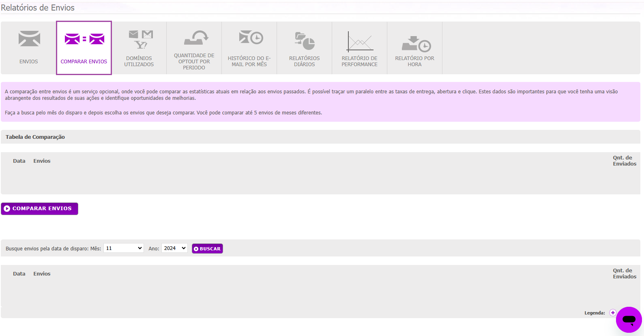The height and width of the screenshot is (336, 644).
Task: Go to DOMÍNIOS UTILIZADOS tab label
Action: (x=139, y=61)
